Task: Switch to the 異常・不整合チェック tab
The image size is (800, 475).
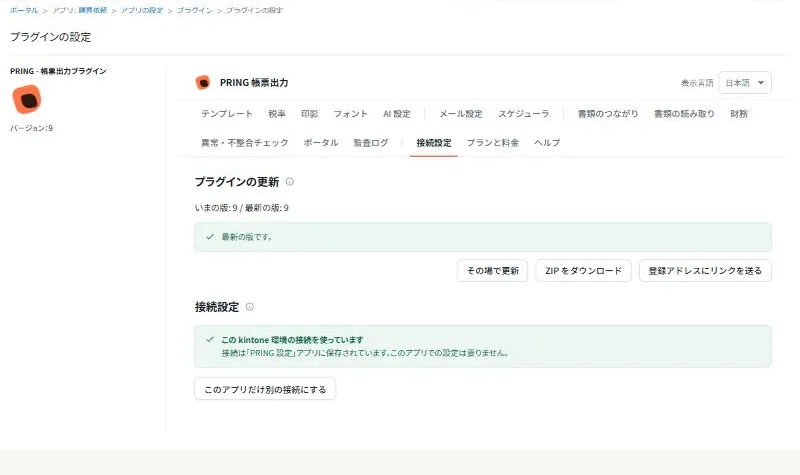Action: pos(244,143)
